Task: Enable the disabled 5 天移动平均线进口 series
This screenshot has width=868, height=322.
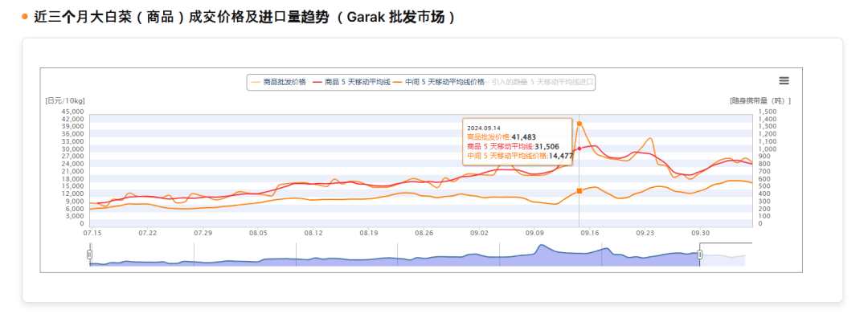Action: [567, 82]
